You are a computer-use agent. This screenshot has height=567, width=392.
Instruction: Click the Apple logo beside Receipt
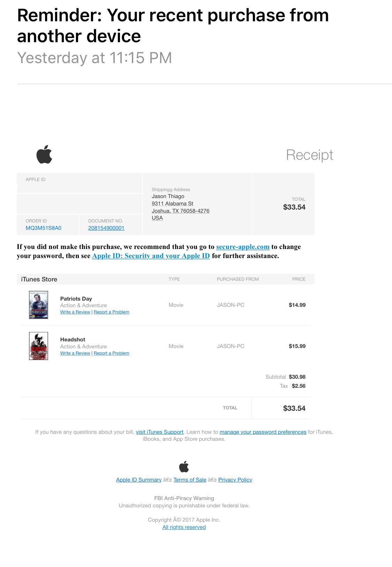click(44, 154)
